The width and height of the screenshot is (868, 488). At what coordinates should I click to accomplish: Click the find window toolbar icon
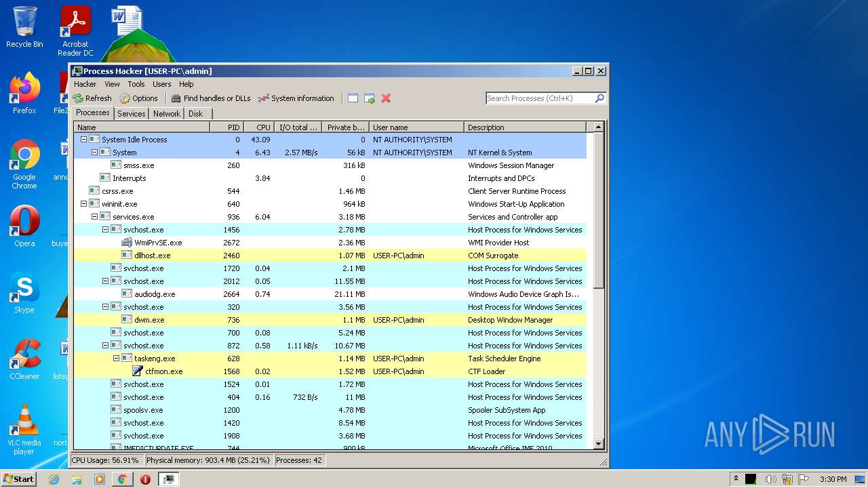[353, 98]
